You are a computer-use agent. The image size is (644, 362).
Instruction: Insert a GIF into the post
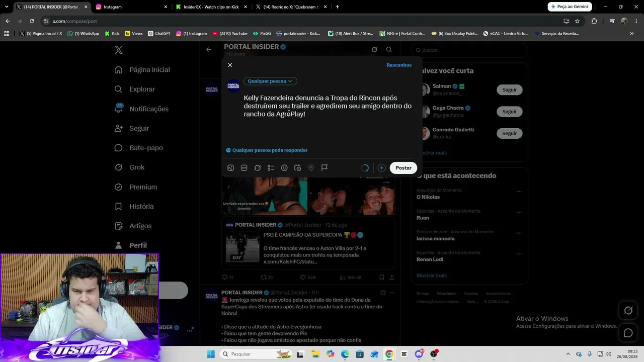244,168
